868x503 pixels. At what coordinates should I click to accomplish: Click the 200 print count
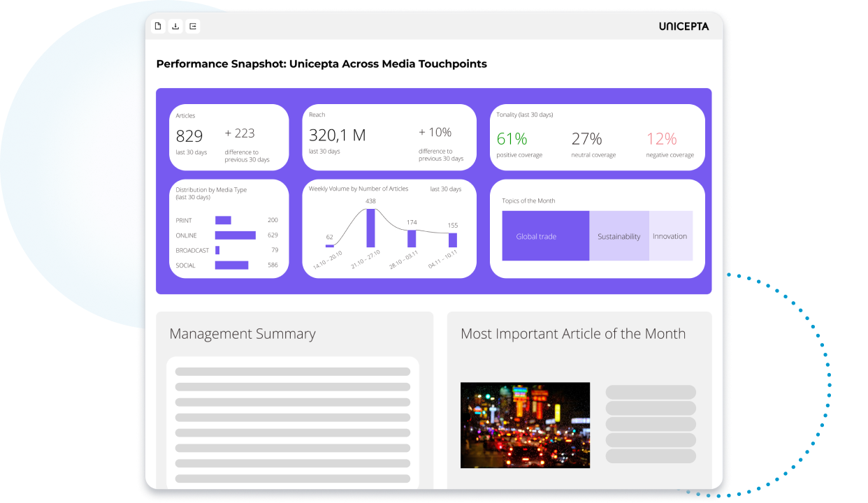coord(273,220)
